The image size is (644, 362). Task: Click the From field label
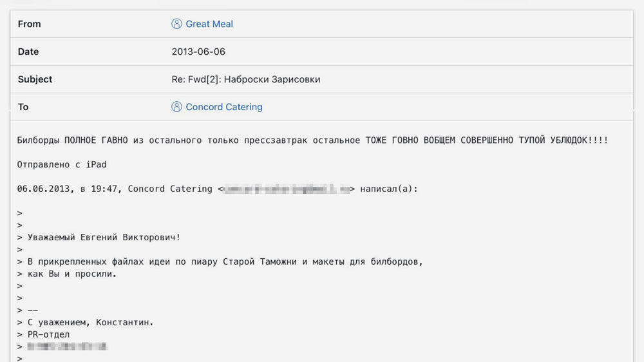(29, 24)
